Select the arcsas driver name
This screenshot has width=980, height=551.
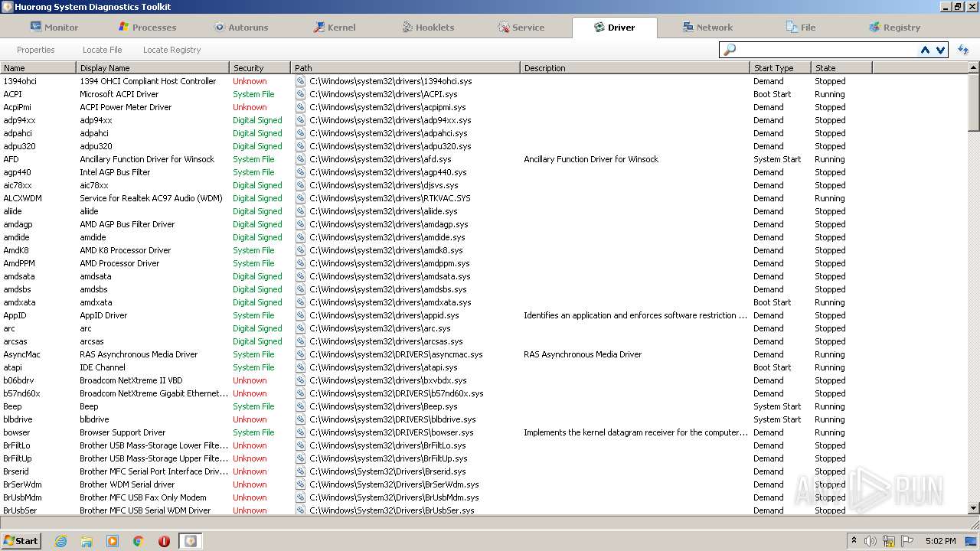[15, 341]
